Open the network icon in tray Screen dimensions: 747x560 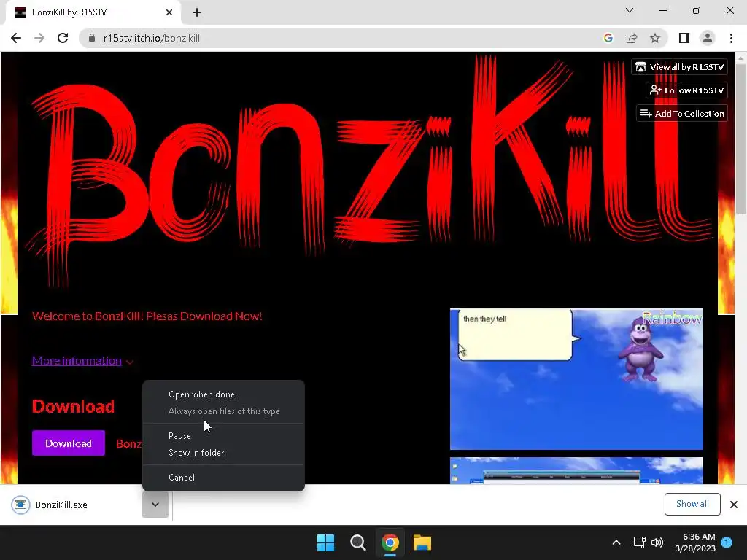tap(639, 542)
